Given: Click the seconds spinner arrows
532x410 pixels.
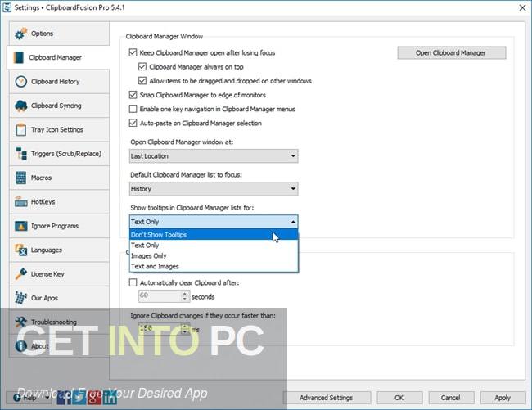Looking at the screenshot, I should click(x=185, y=295).
